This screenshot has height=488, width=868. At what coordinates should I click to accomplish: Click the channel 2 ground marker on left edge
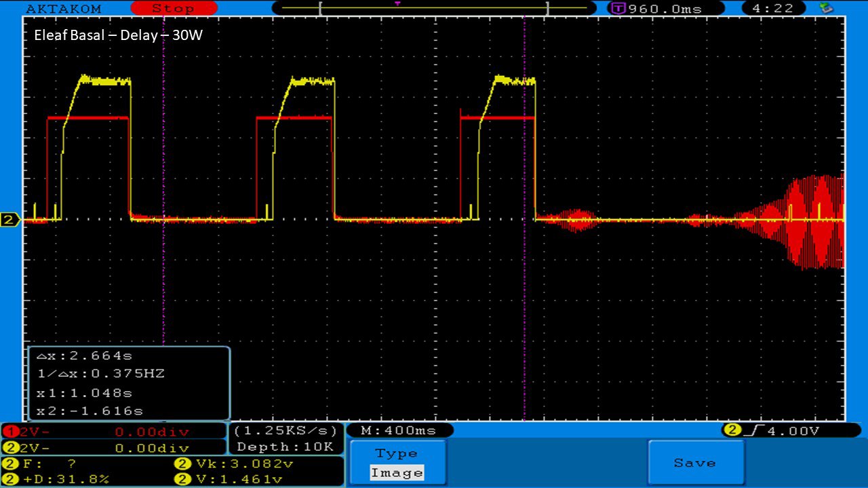tap(10, 220)
